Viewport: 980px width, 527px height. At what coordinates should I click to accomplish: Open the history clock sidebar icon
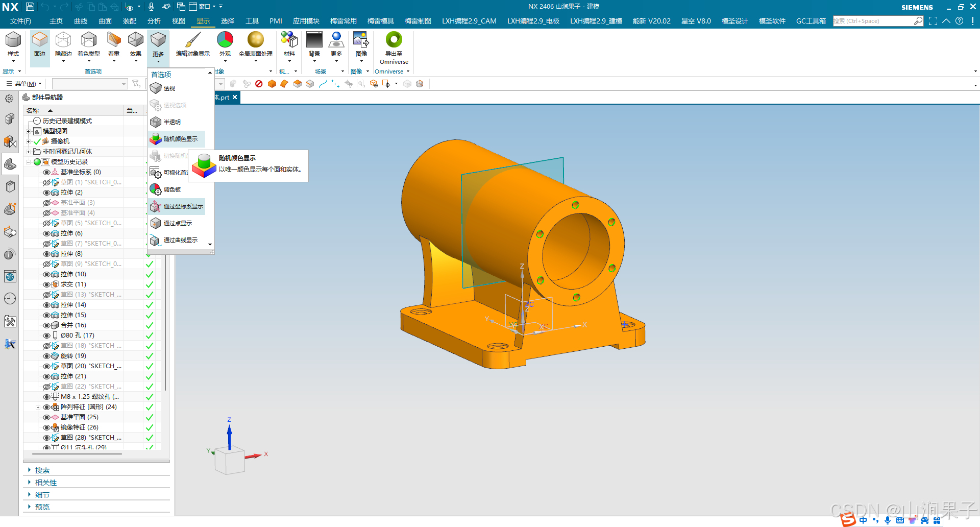click(10, 299)
